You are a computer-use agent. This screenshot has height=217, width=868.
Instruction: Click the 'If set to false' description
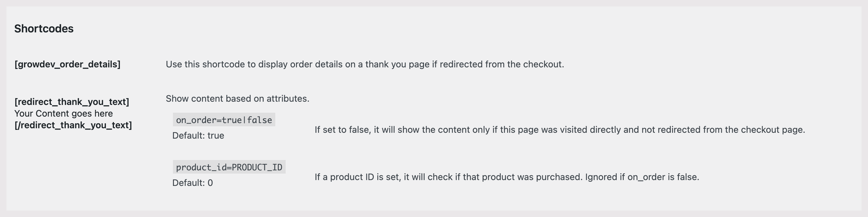(559, 130)
